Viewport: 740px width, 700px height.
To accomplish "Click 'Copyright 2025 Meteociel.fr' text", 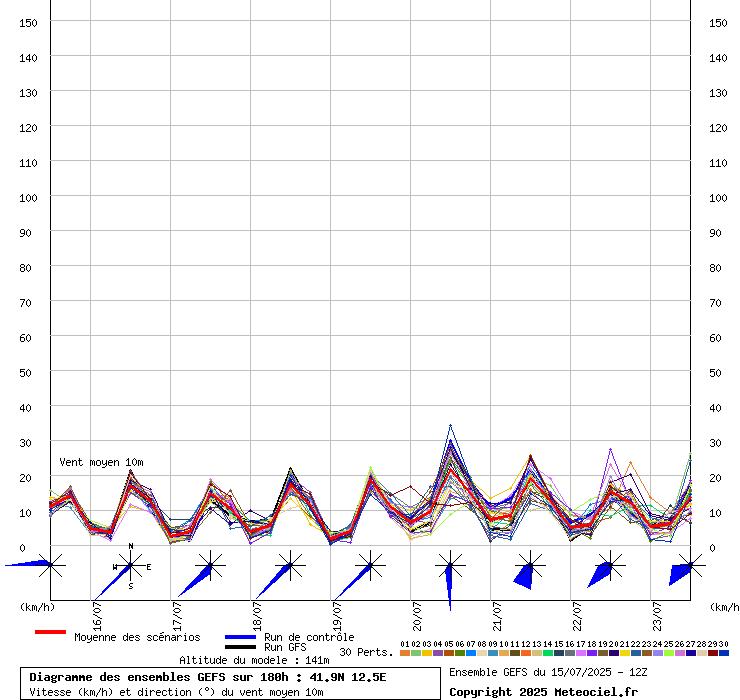I will click(x=543, y=692).
